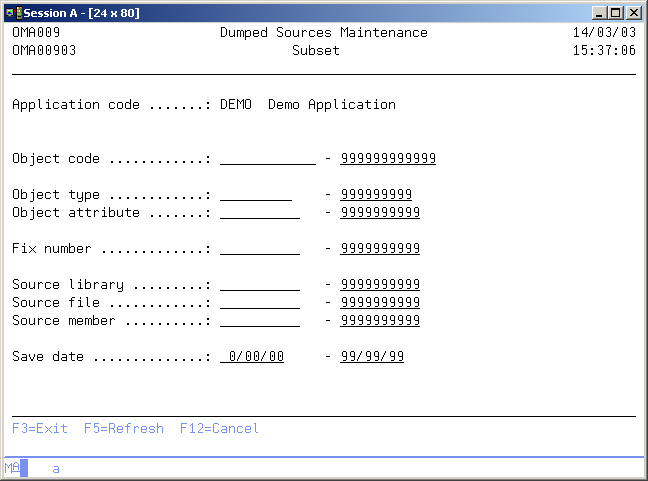This screenshot has width=648, height=481.
Task: Click the Object code upper limit field
Action: tap(388, 158)
